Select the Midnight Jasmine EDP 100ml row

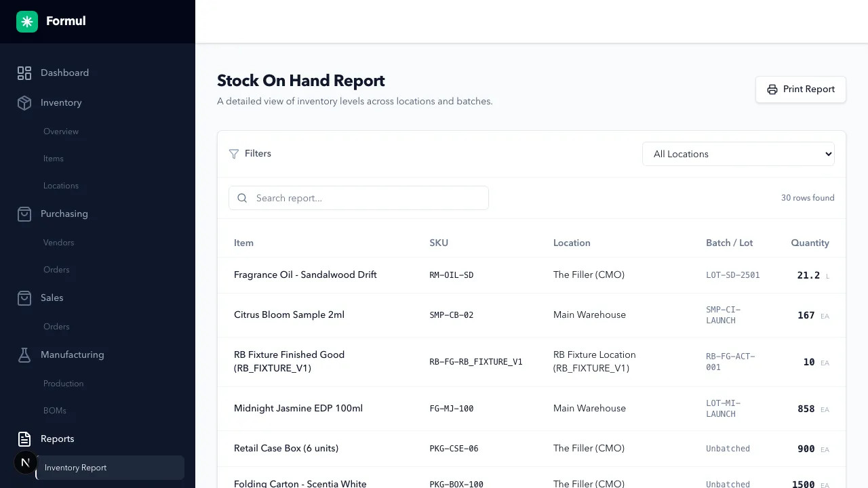[434, 408]
